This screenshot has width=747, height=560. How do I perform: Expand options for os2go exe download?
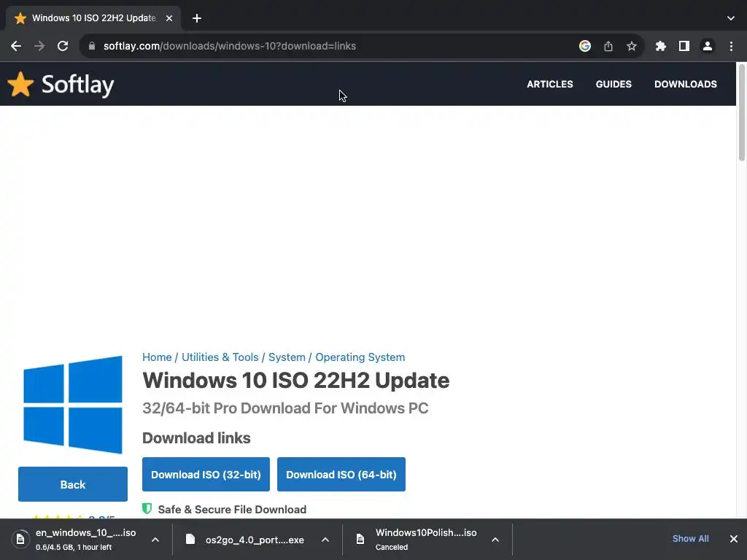(x=325, y=540)
